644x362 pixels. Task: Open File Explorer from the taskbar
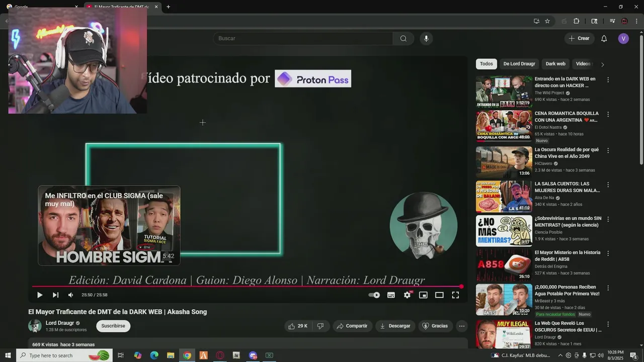click(x=171, y=355)
